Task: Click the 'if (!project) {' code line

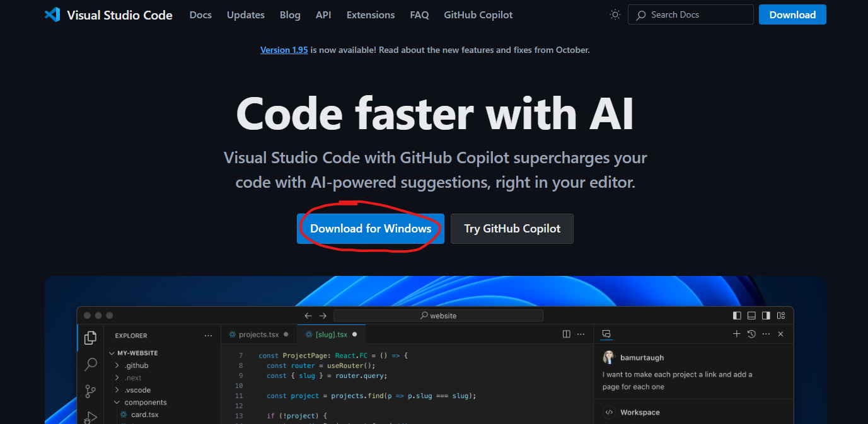Action: click(297, 416)
